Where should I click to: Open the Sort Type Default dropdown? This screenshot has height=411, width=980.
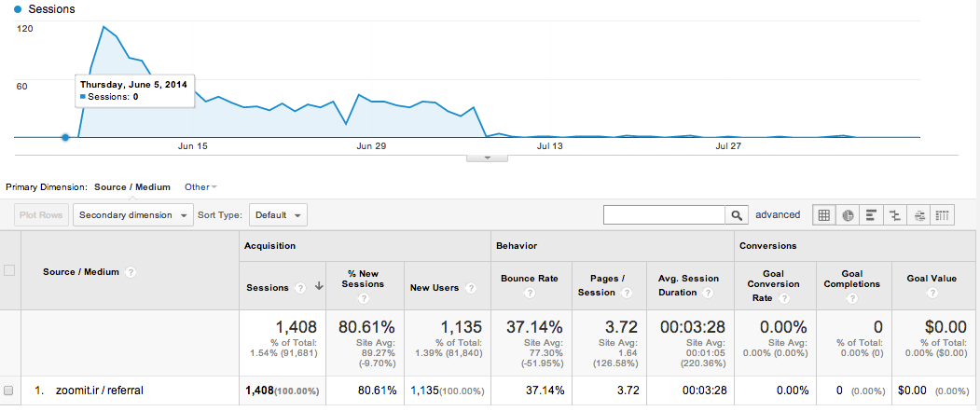tap(277, 215)
